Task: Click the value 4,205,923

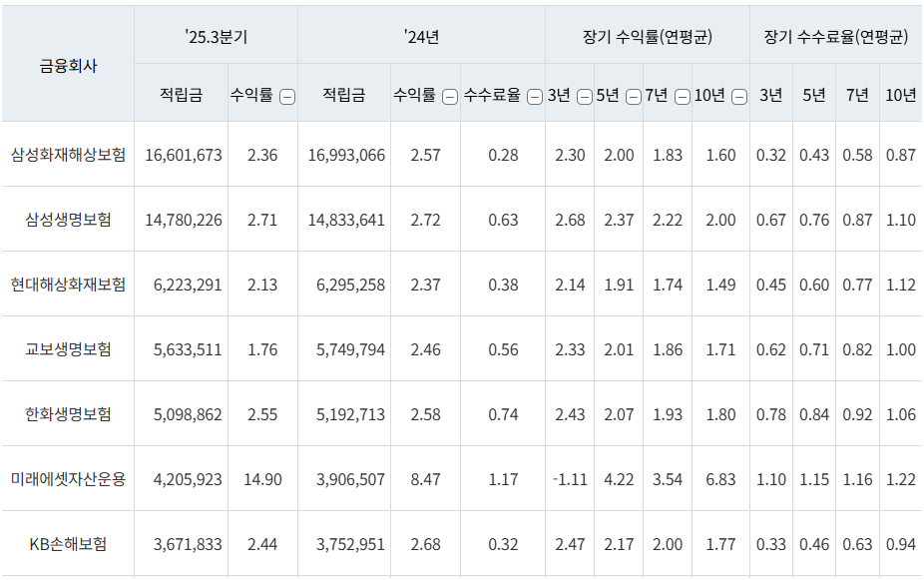Action: tap(188, 479)
